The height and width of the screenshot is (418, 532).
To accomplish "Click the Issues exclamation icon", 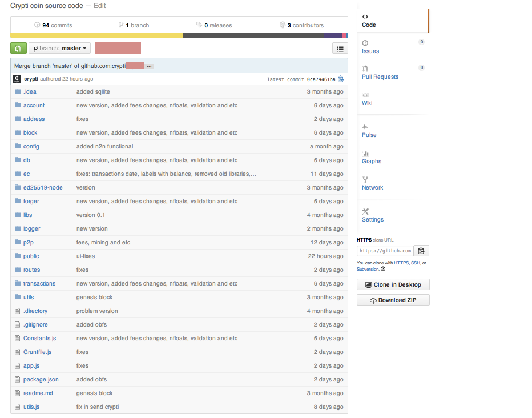I will (x=365, y=43).
